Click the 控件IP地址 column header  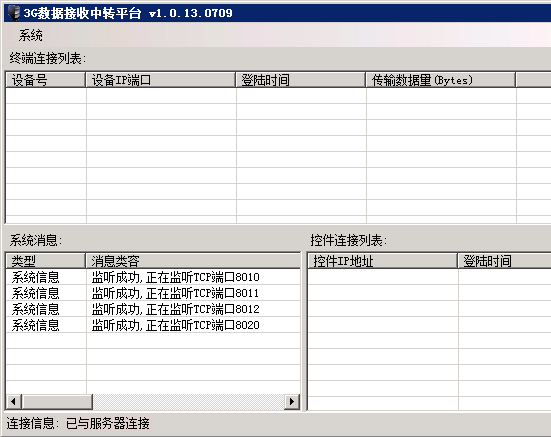383,261
